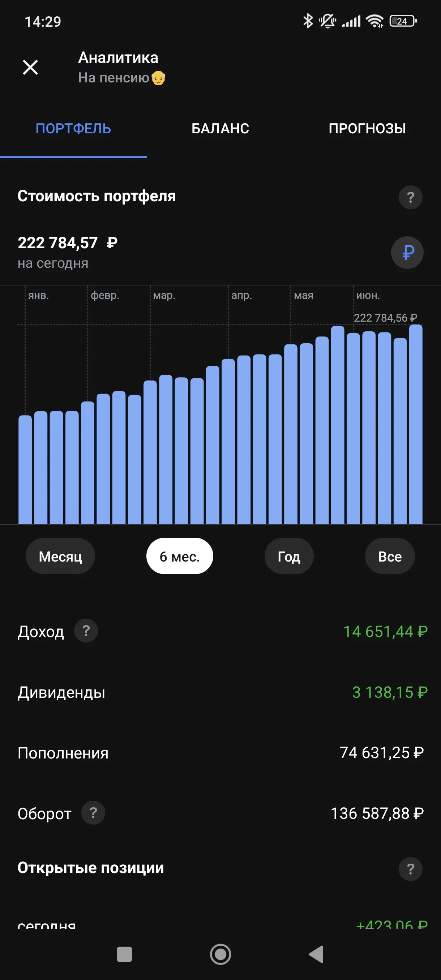The height and width of the screenshot is (980, 441).
Task: Open the question mark next to Доход
Action: pos(86,631)
